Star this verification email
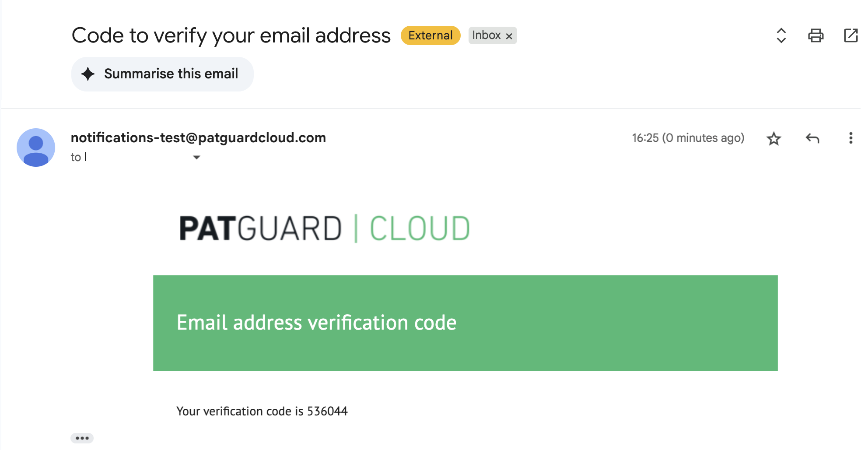Viewport: 868px width, 450px height. pyautogui.click(x=774, y=138)
